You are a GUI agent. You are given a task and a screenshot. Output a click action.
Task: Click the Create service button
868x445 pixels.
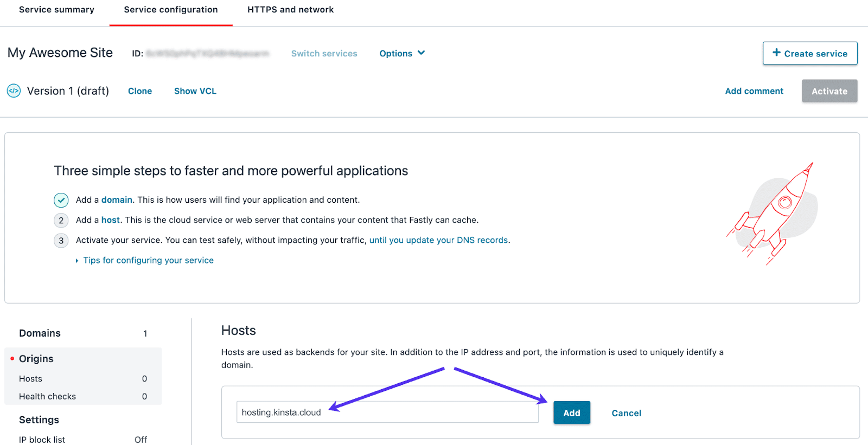click(x=810, y=53)
